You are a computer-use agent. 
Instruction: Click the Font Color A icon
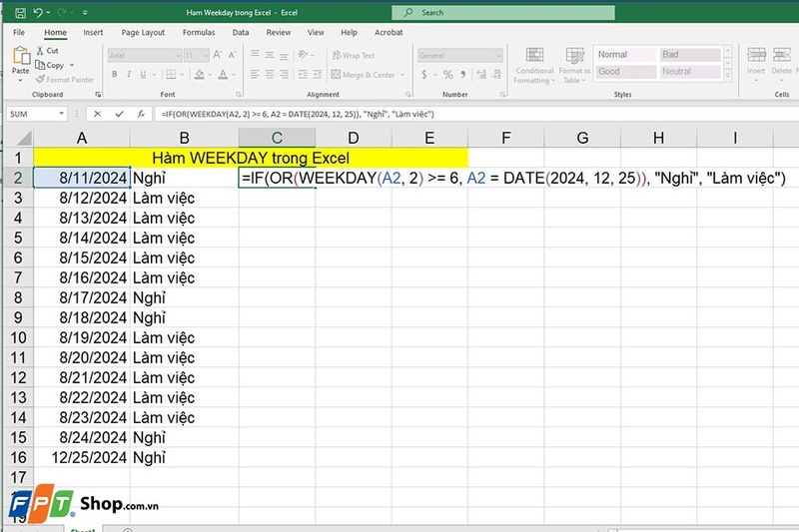point(223,74)
